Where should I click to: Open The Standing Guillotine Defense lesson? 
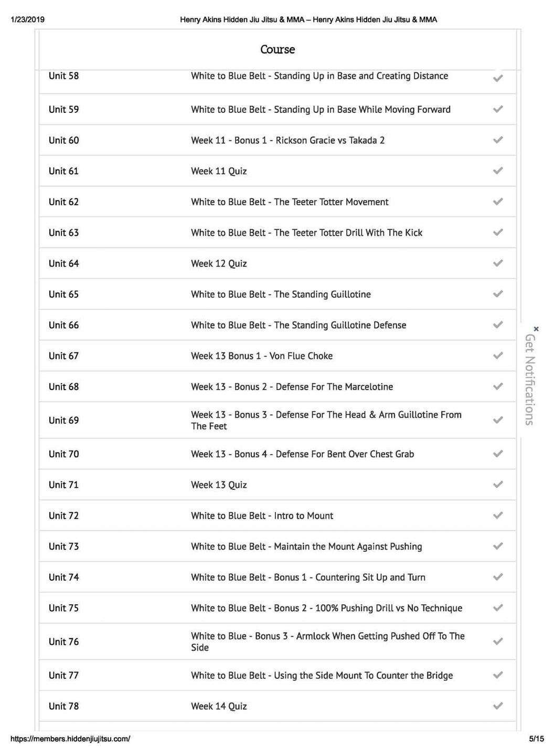[299, 325]
